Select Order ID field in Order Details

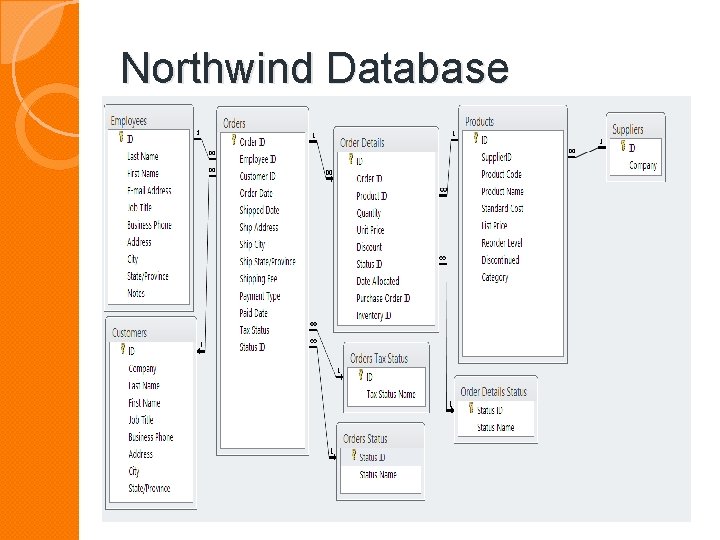(369, 179)
